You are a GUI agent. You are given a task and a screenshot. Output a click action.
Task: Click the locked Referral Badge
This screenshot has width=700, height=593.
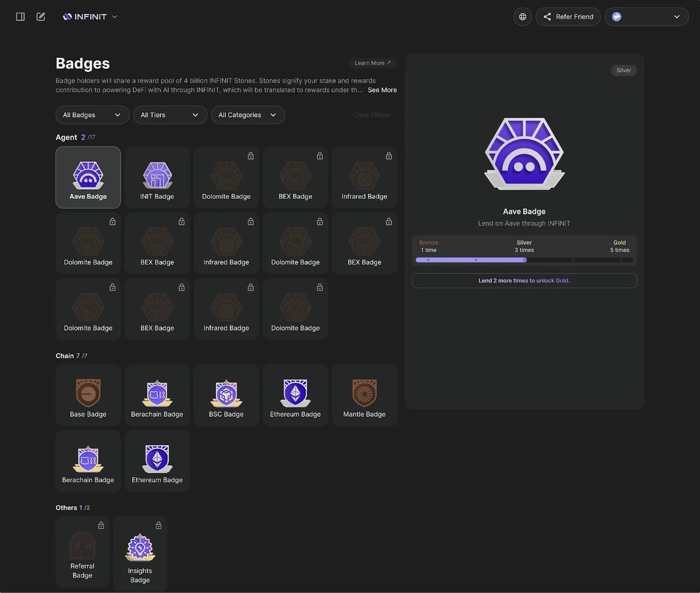tap(82, 552)
